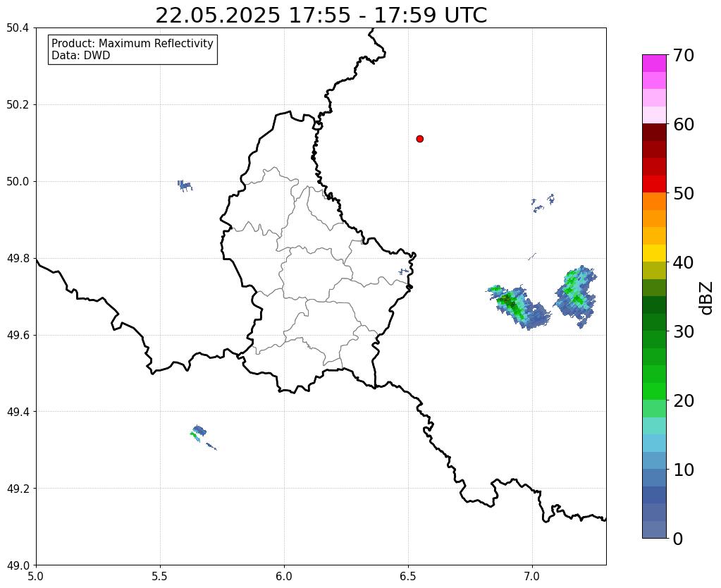The height and width of the screenshot is (588, 721).
Task: Click the magenta band atop the colorbar
Action: (x=654, y=63)
